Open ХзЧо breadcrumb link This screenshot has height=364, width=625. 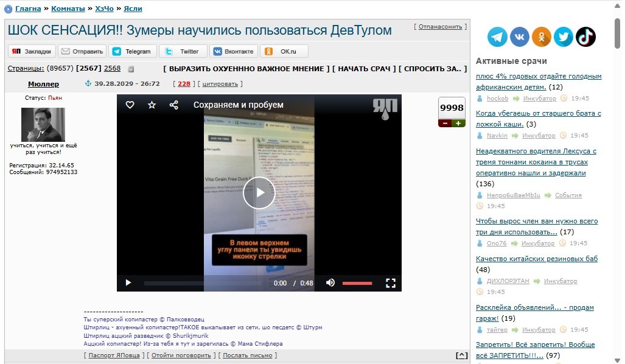click(104, 9)
